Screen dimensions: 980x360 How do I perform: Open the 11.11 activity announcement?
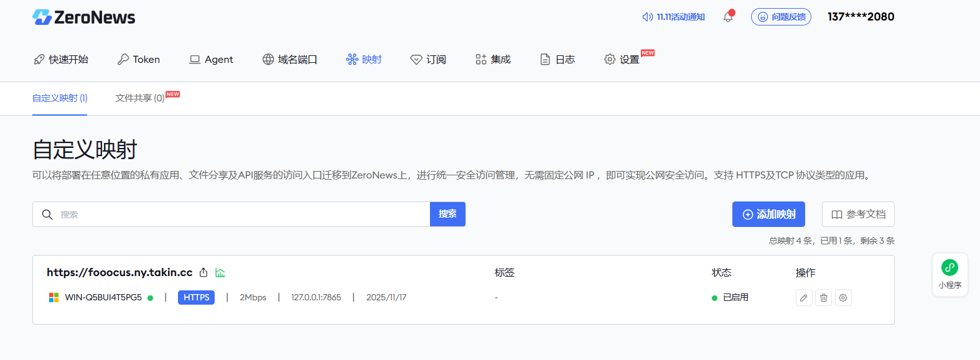click(x=674, y=17)
